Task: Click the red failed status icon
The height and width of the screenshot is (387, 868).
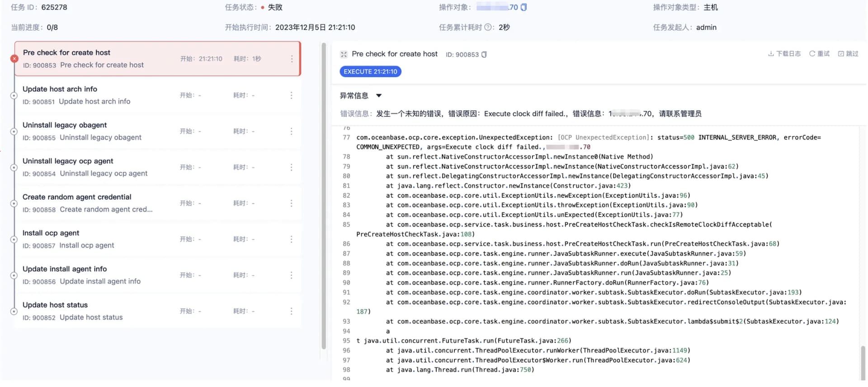Action: click(x=14, y=59)
